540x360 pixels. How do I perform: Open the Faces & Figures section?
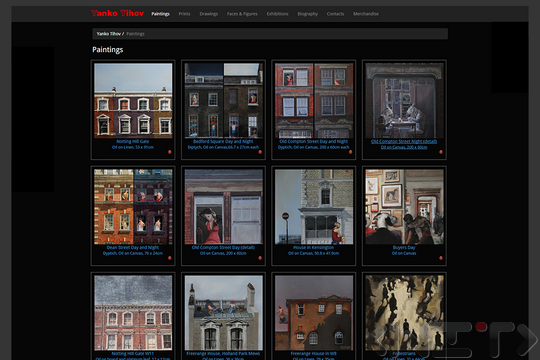[x=242, y=14]
